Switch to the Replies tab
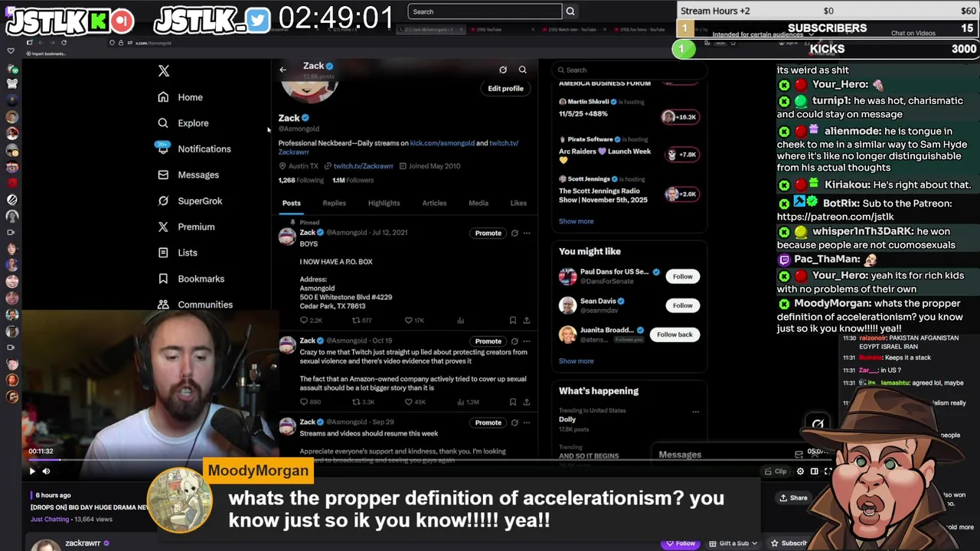The width and height of the screenshot is (980, 551). point(334,204)
